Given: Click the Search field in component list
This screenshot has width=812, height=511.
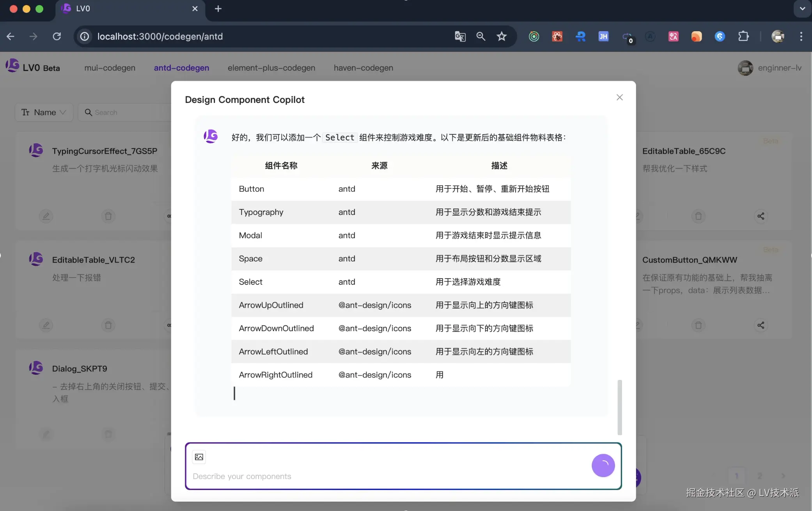Looking at the screenshot, I should [125, 112].
